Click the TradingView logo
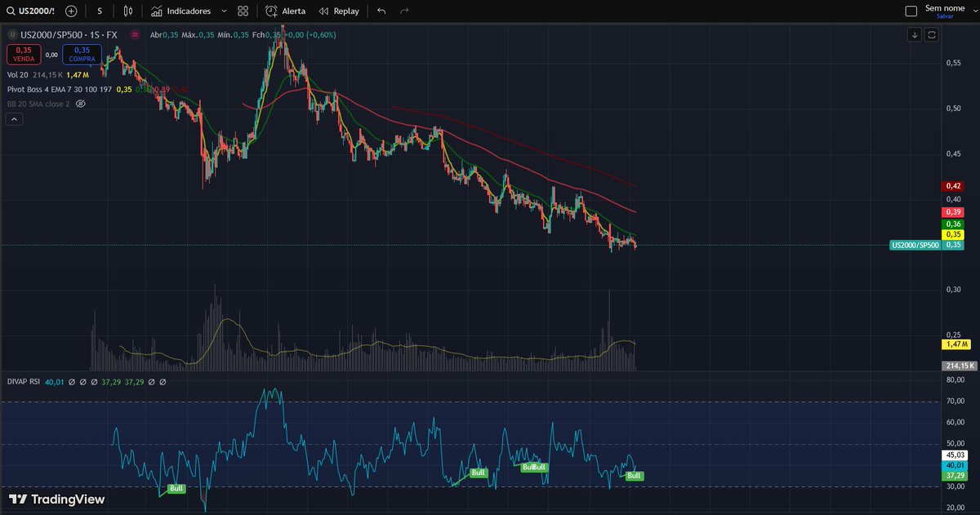 pyautogui.click(x=57, y=499)
